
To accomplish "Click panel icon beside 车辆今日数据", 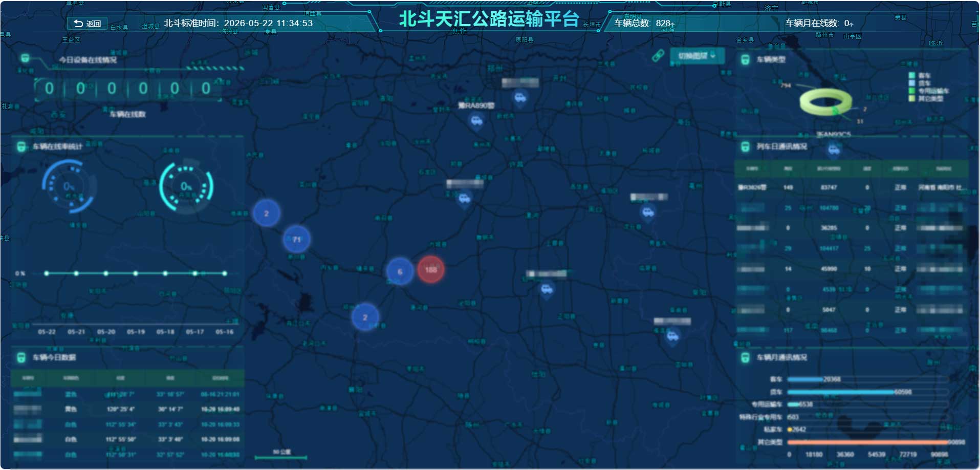I will [x=21, y=357].
